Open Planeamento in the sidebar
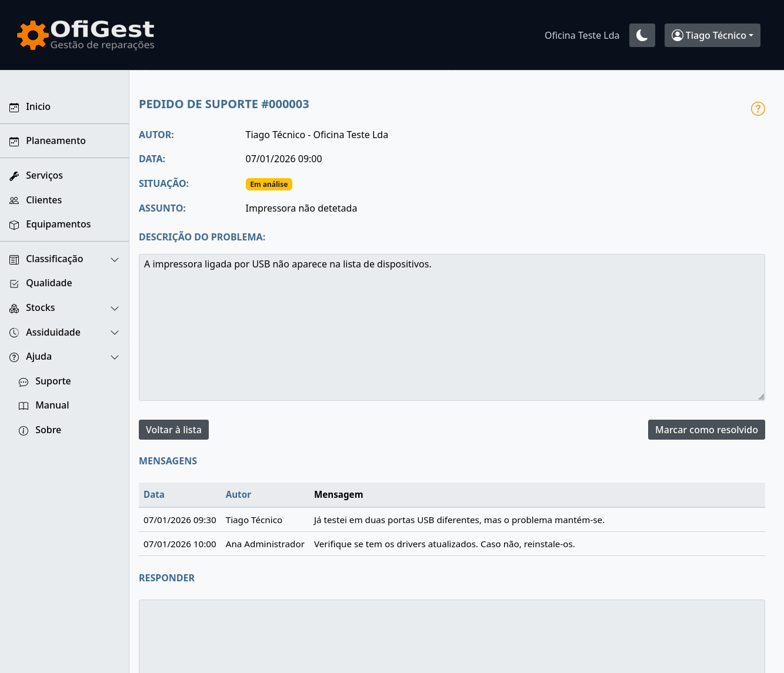784x673 pixels. click(x=55, y=141)
